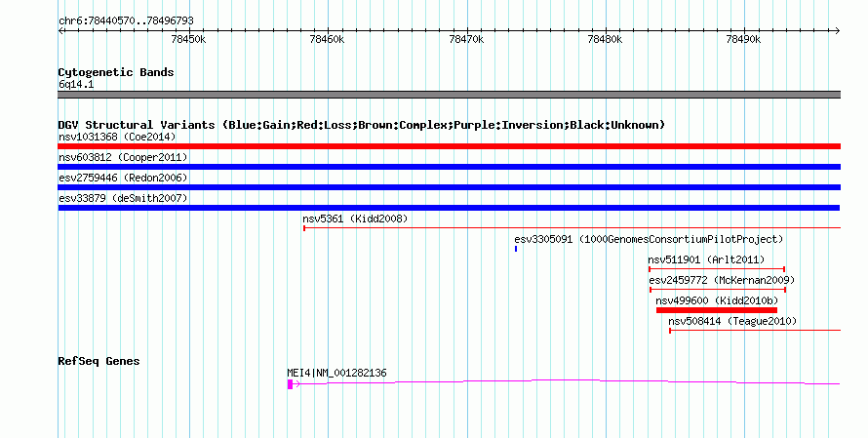The width and height of the screenshot is (868, 438).
Task: Click the red nsv508414 variant line
Action: pyautogui.click(x=755, y=331)
